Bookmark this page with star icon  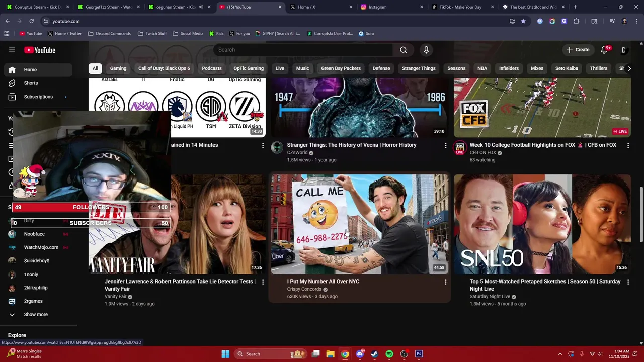point(523,21)
